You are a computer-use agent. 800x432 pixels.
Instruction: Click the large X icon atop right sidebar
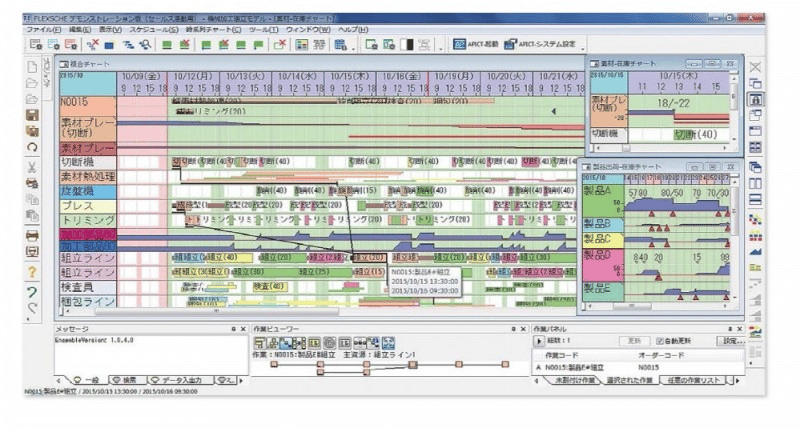click(755, 67)
